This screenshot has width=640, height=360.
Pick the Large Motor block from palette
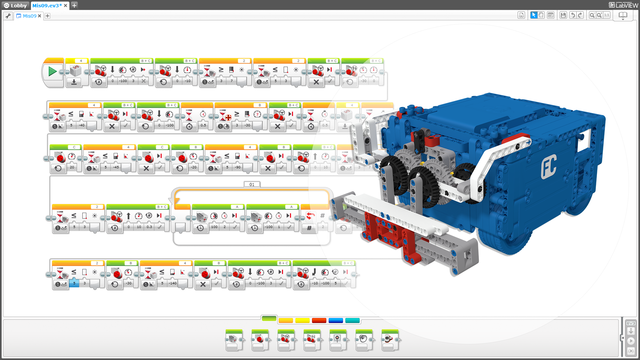click(x=260, y=340)
